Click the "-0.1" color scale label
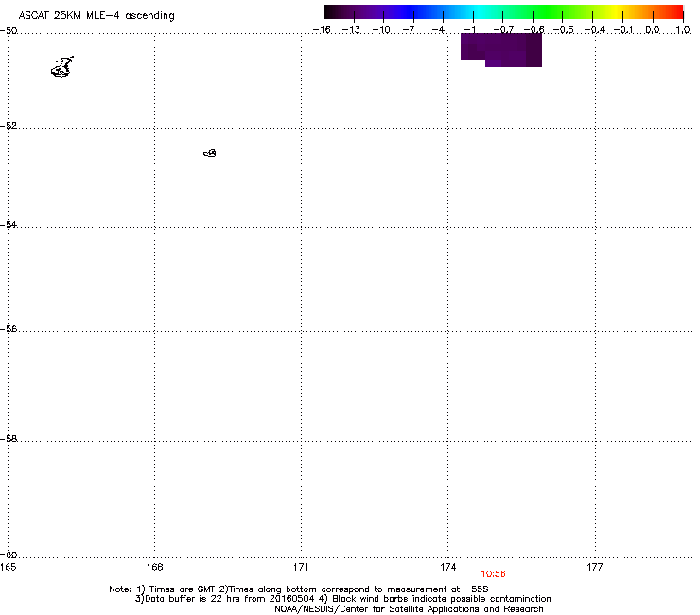This screenshot has height=615, width=700. click(x=623, y=30)
